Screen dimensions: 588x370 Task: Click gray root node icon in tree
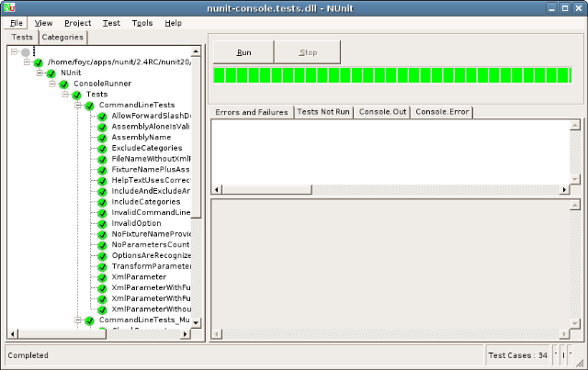26,52
